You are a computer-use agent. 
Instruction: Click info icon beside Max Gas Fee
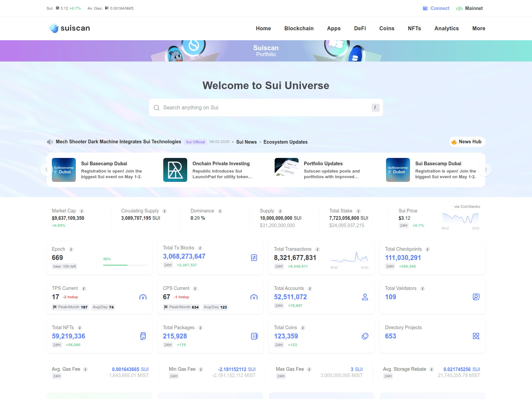pyautogui.click(x=309, y=369)
